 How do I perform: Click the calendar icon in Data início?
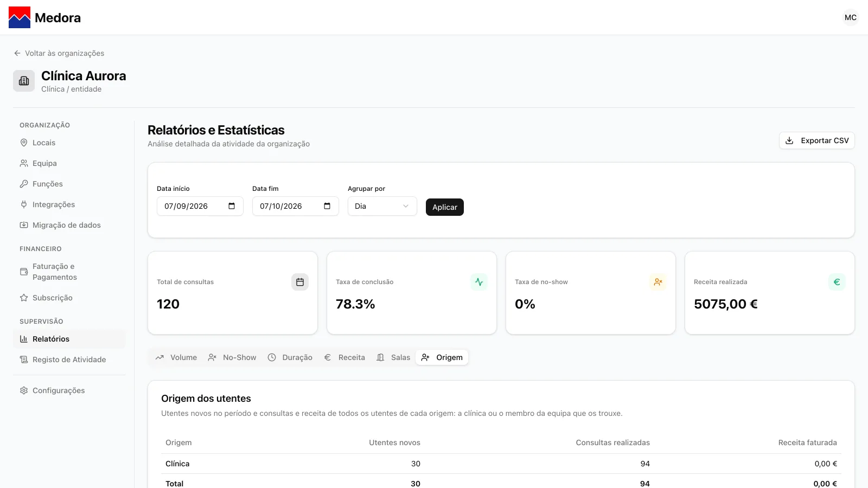[232, 206]
